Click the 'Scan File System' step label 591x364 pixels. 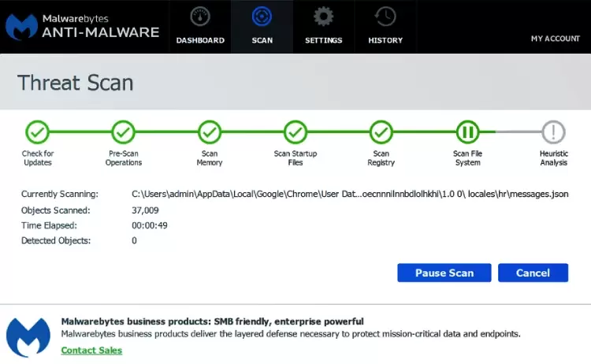pyautogui.click(x=468, y=158)
